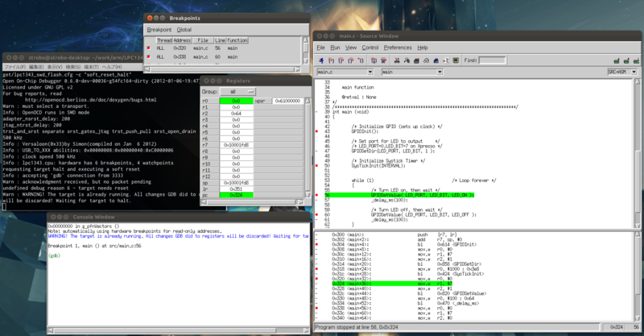Open Help menu in Source Window
The width and height of the screenshot is (644, 336).
pyautogui.click(x=423, y=48)
